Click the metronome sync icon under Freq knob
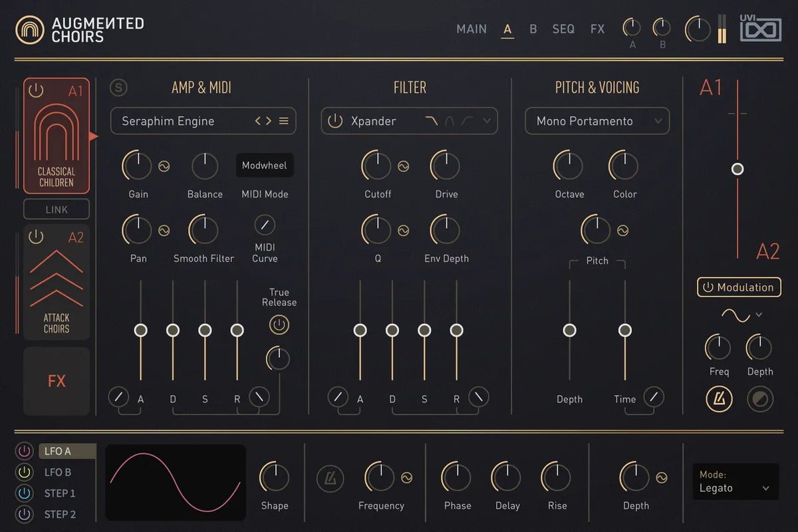The height and width of the screenshot is (532, 798). click(719, 398)
